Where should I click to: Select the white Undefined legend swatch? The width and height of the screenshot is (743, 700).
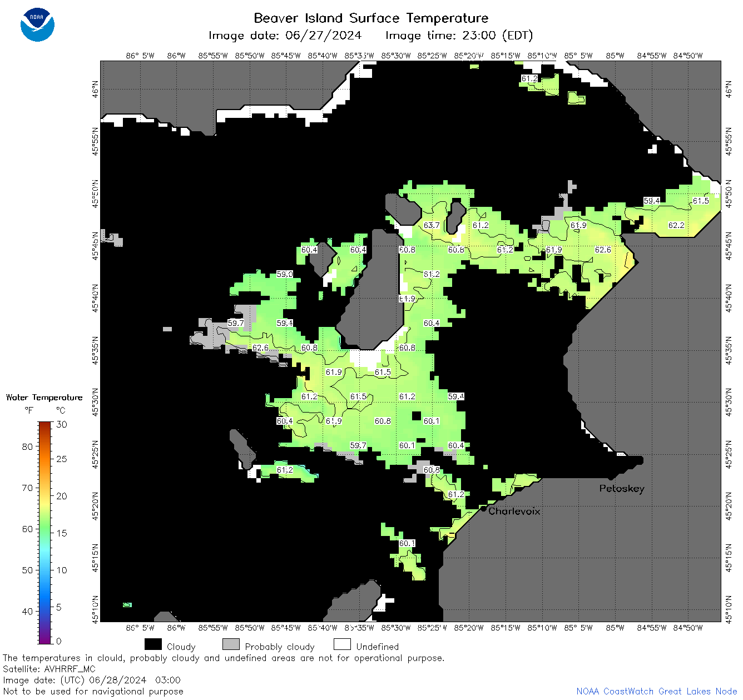pos(342,644)
